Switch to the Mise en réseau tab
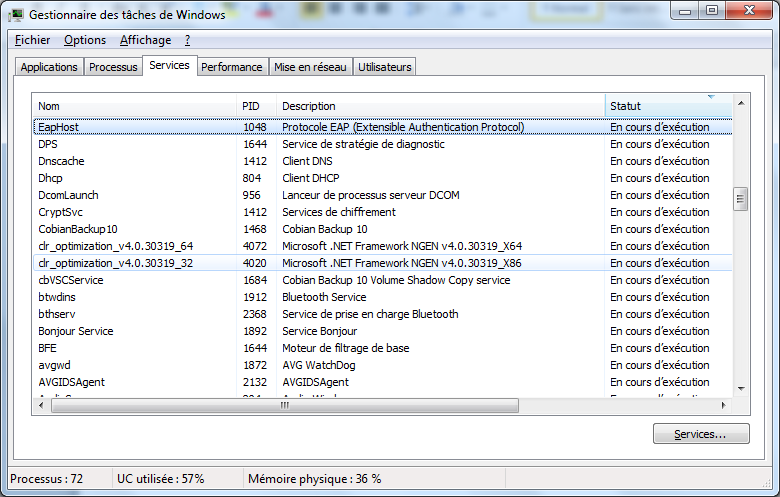 (x=310, y=67)
